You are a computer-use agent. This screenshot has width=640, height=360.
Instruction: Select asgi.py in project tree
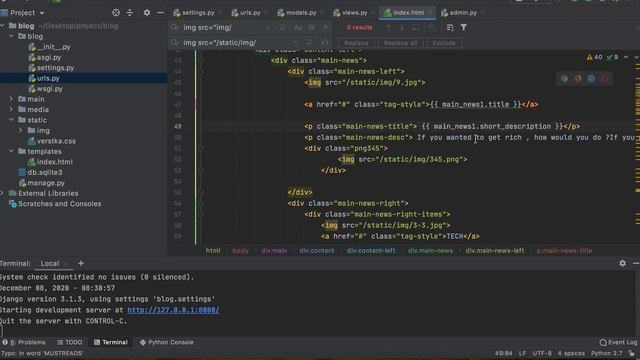pyautogui.click(x=44, y=58)
